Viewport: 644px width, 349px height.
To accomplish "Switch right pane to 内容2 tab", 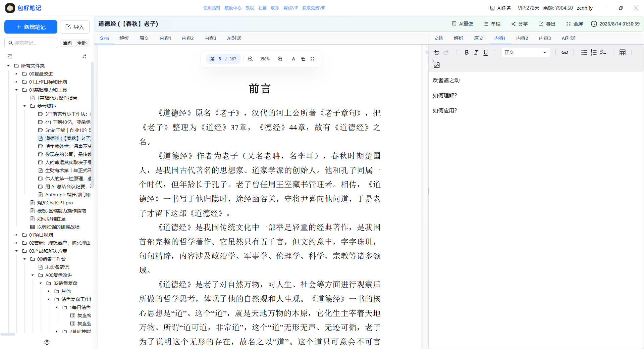I will pyautogui.click(x=522, y=38).
